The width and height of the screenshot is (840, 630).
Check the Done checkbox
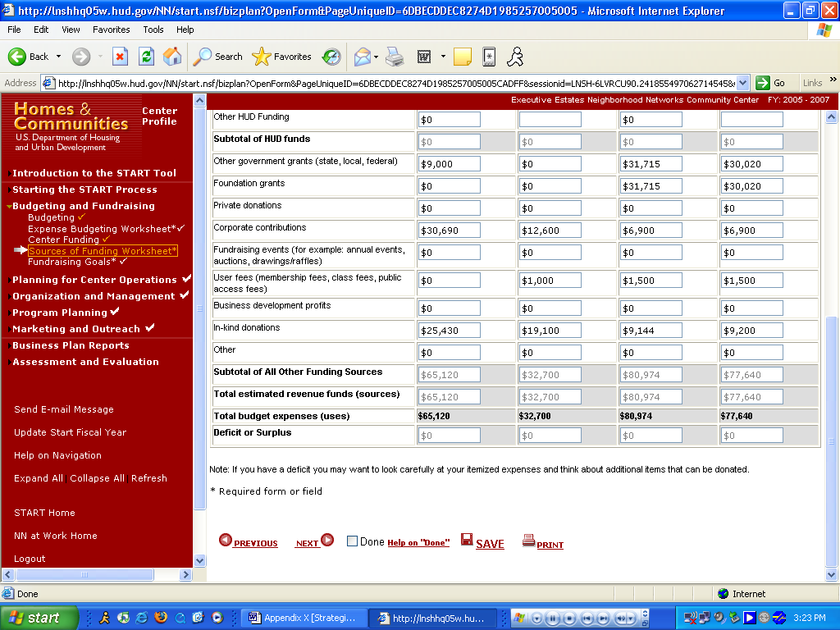pyautogui.click(x=352, y=541)
